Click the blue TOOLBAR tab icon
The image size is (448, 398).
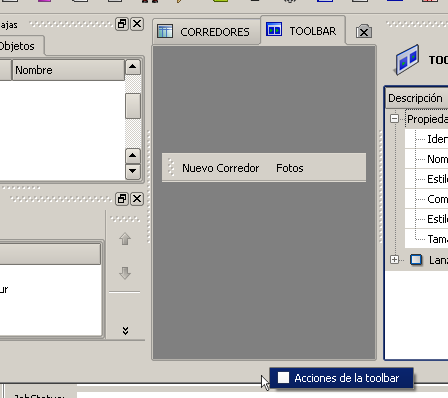point(274,29)
